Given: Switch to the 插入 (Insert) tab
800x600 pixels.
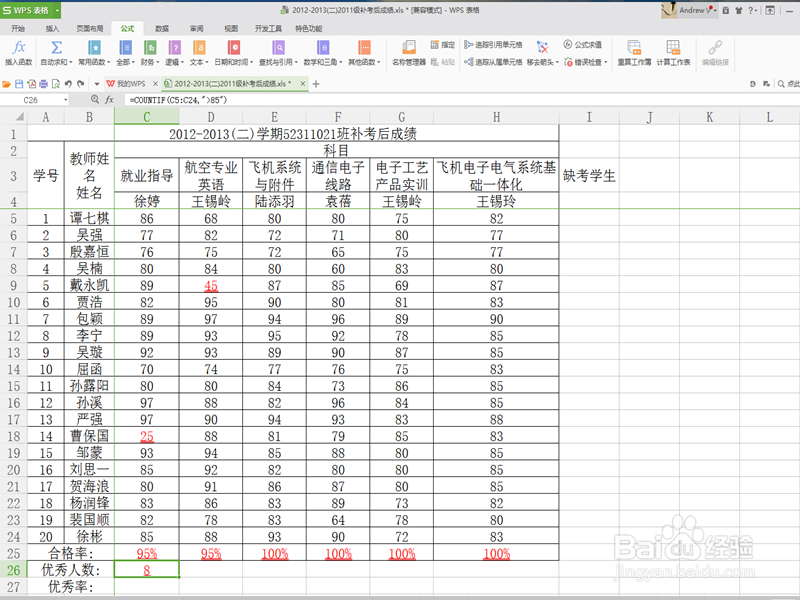Looking at the screenshot, I should pos(52,29).
